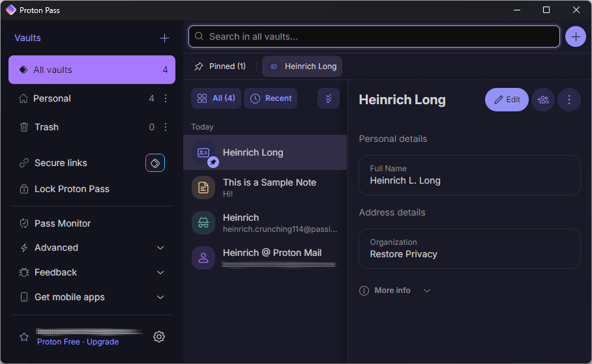Open Pinned (1) items
Image resolution: width=592 pixels, height=364 pixels.
[220, 66]
